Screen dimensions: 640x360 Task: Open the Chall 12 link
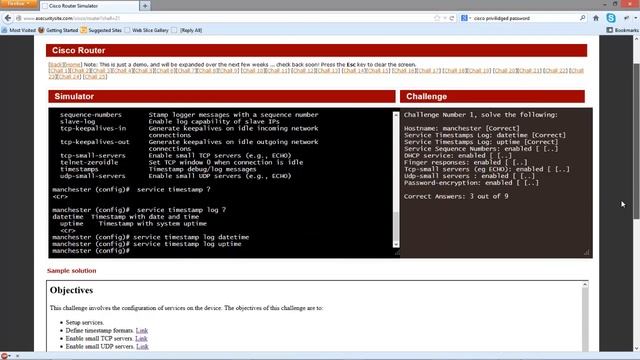303,71
